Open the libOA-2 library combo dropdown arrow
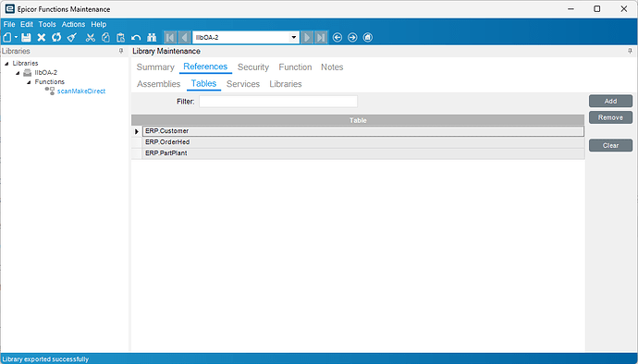Image resolution: width=638 pixels, height=364 pixels. pyautogui.click(x=294, y=38)
